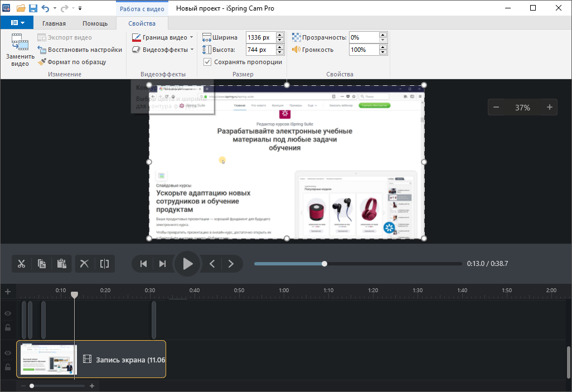Click the timeline vertical scrollbar
This screenshot has height=392, width=572.
coord(568,363)
